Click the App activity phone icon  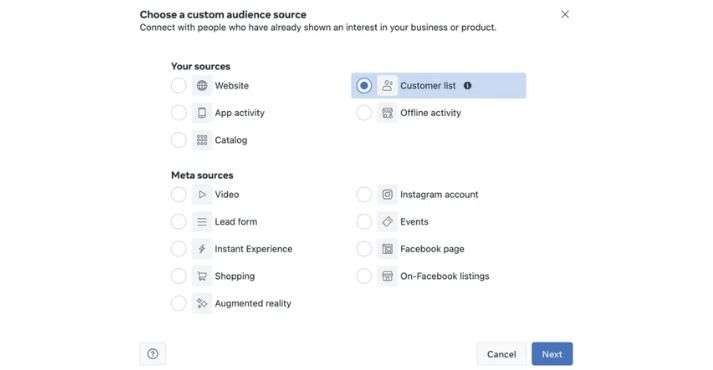click(x=202, y=113)
